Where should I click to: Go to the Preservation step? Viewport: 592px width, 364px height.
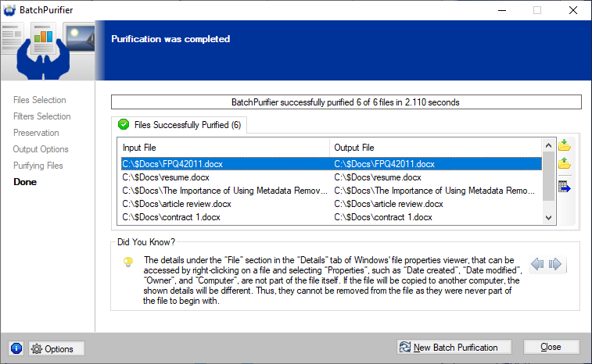coord(36,133)
